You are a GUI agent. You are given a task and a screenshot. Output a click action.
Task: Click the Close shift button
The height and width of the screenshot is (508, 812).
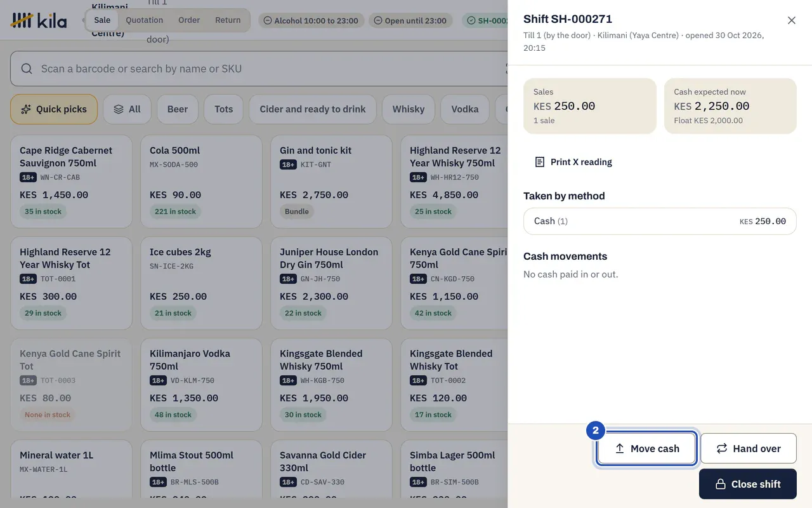point(748,484)
